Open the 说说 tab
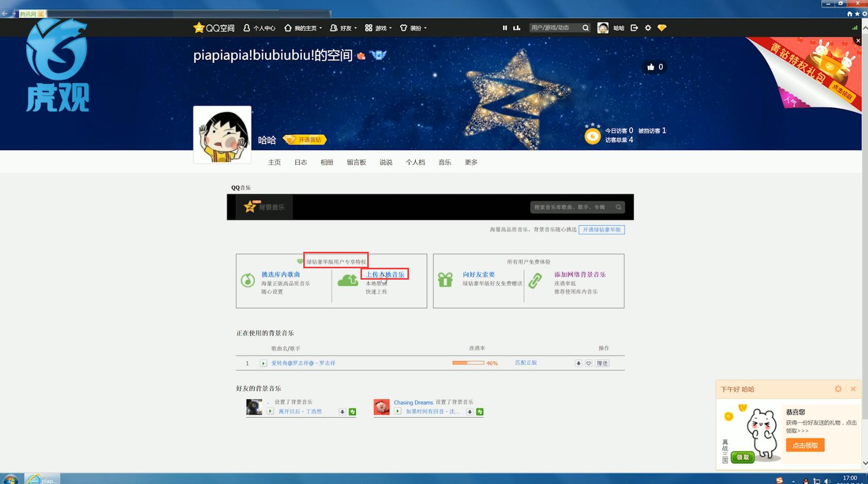Image resolution: width=868 pixels, height=484 pixels. tap(386, 162)
